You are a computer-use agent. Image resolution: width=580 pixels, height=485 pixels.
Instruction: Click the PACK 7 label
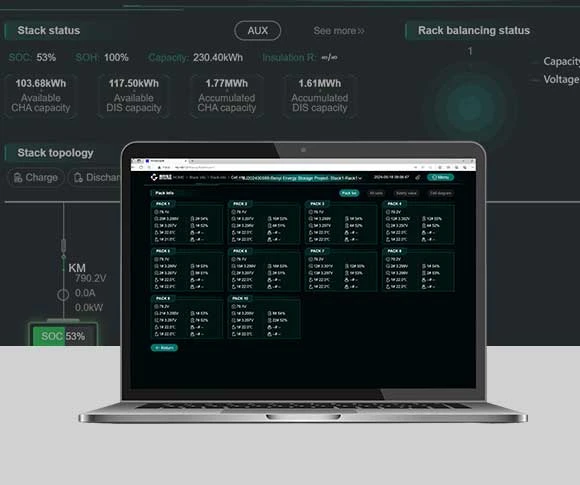317,251
